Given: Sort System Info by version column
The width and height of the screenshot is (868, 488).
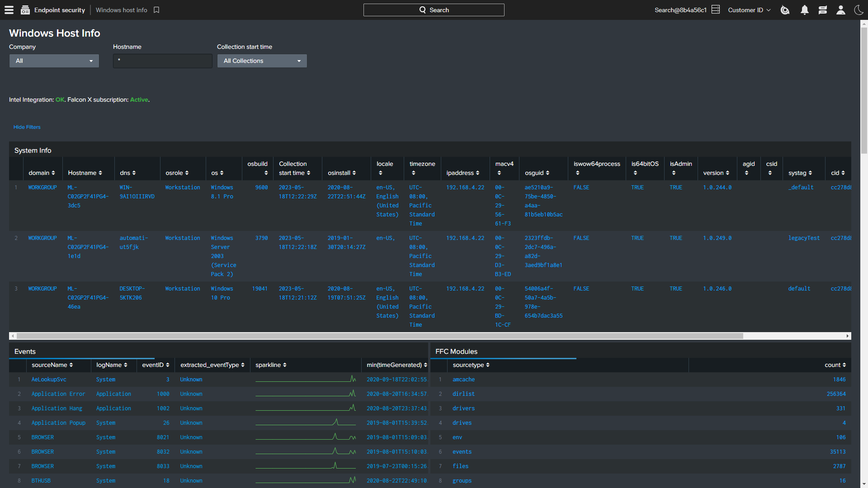Looking at the screenshot, I should pos(716,173).
